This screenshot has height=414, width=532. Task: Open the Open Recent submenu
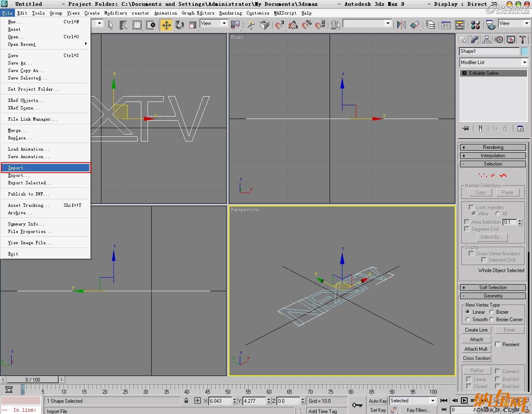pos(46,44)
